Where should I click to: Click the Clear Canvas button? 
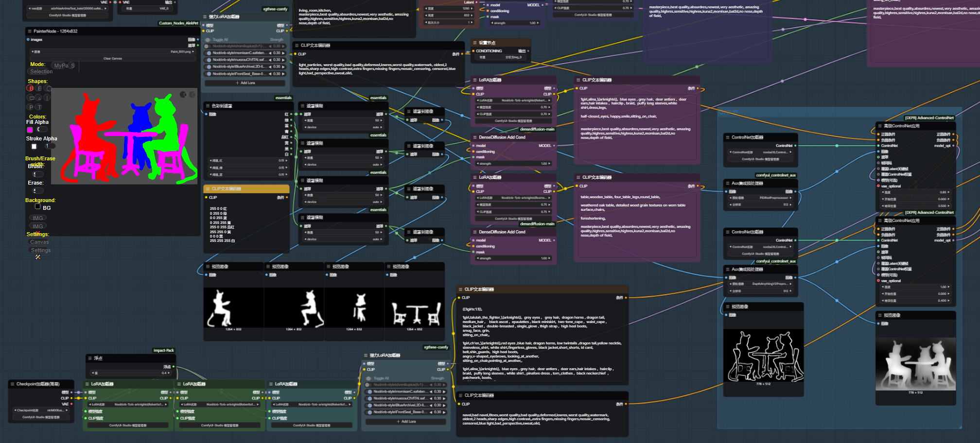click(x=113, y=58)
